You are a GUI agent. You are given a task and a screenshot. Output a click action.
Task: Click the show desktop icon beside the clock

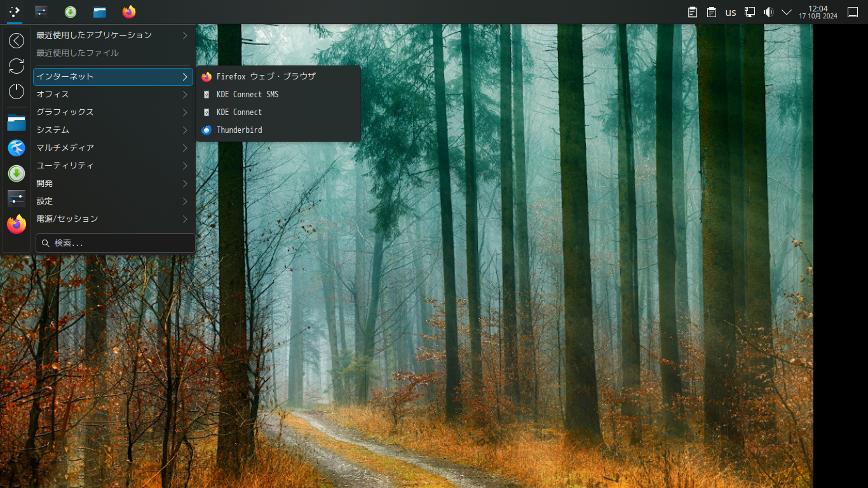click(x=853, y=12)
